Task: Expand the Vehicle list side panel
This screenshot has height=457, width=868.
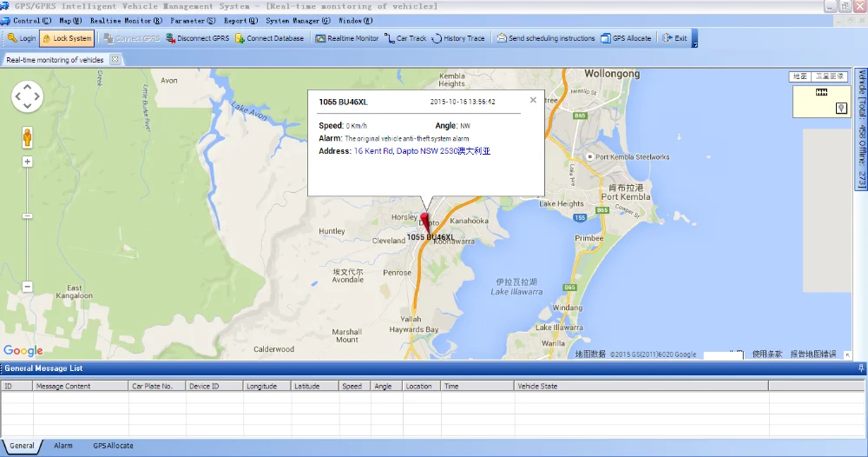Action: (861, 129)
